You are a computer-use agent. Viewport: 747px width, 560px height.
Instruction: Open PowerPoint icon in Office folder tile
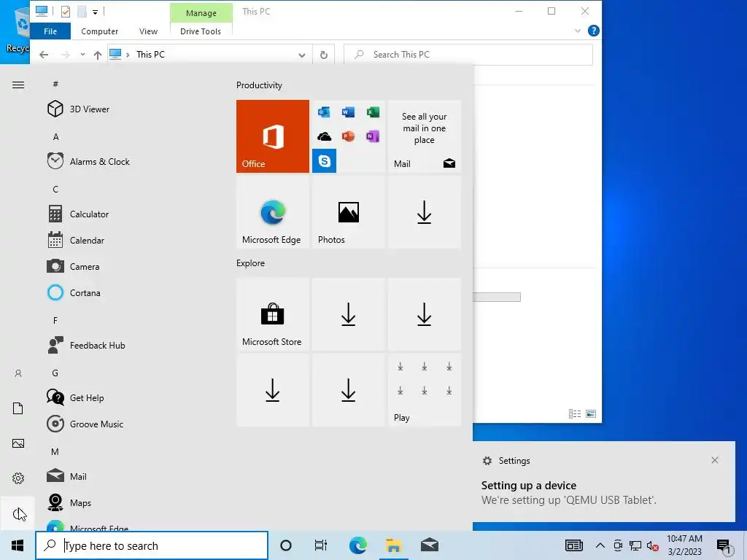click(348, 136)
